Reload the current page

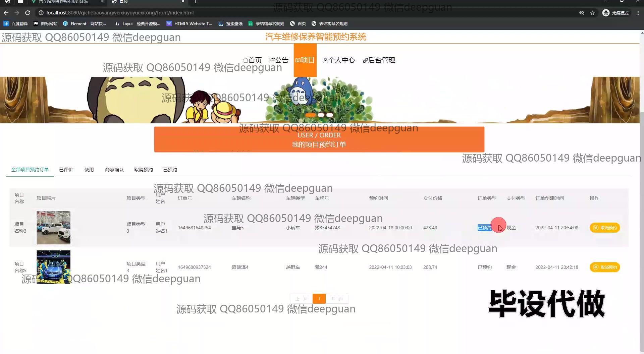28,13
